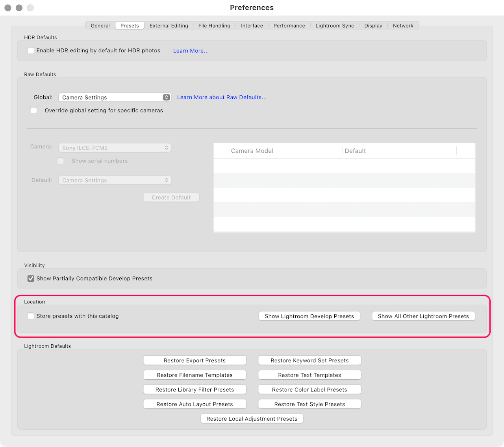Click Restore Export Presets
This screenshot has width=504, height=447.
pos(195,360)
